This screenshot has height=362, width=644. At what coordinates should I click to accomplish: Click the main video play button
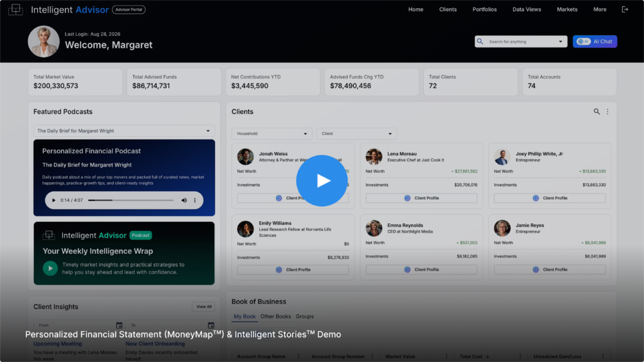coord(322,180)
